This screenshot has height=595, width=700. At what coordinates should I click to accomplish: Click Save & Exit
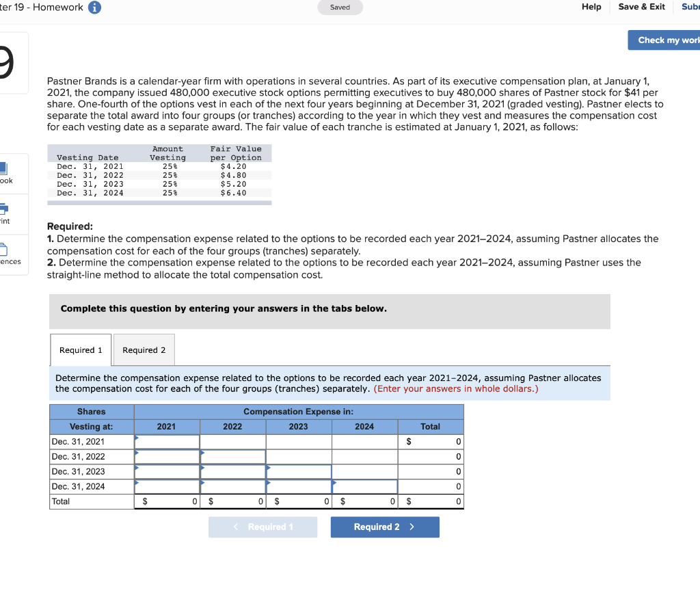641,7
